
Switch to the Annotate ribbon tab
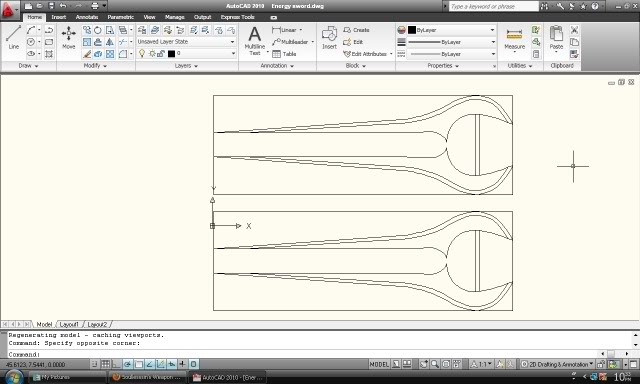(x=87, y=17)
